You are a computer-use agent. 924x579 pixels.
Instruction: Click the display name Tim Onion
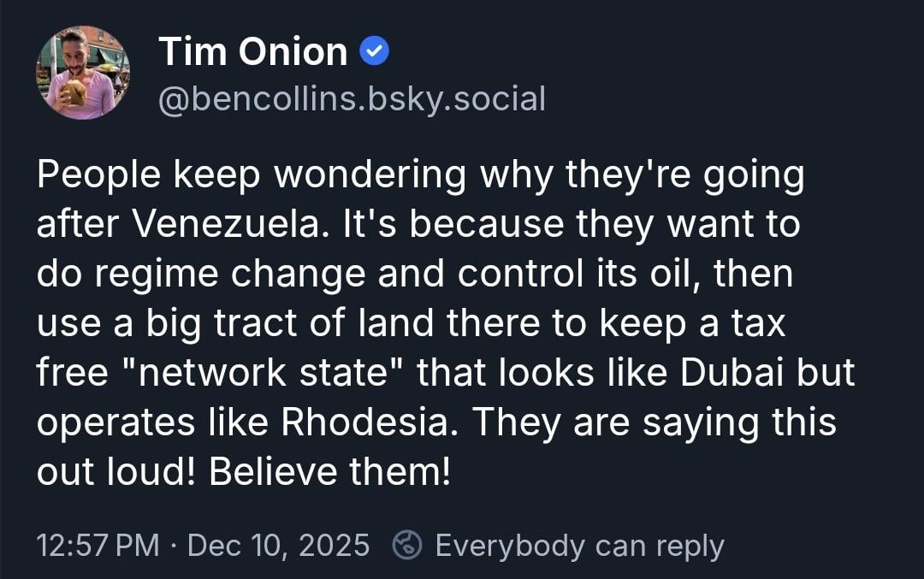[x=253, y=53]
